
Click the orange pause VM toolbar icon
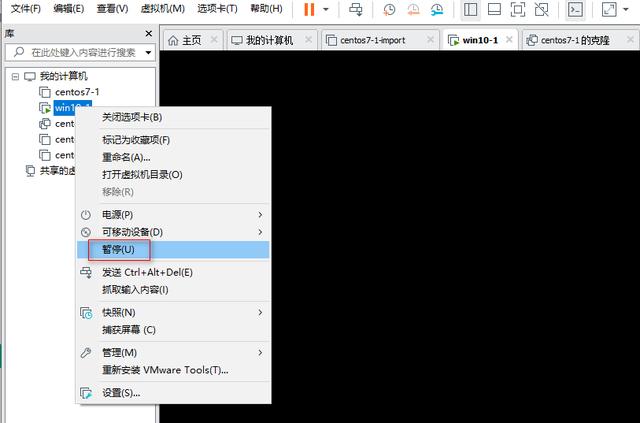[309, 9]
